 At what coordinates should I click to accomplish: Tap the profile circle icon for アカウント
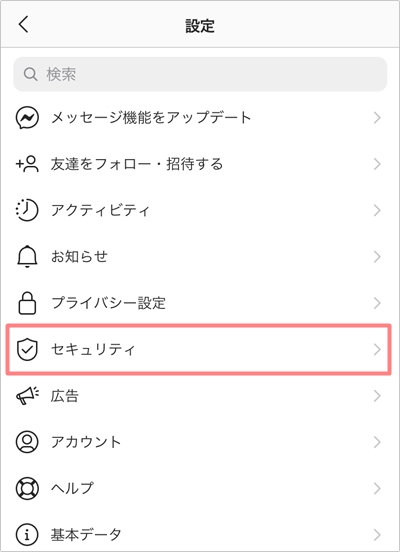27,442
